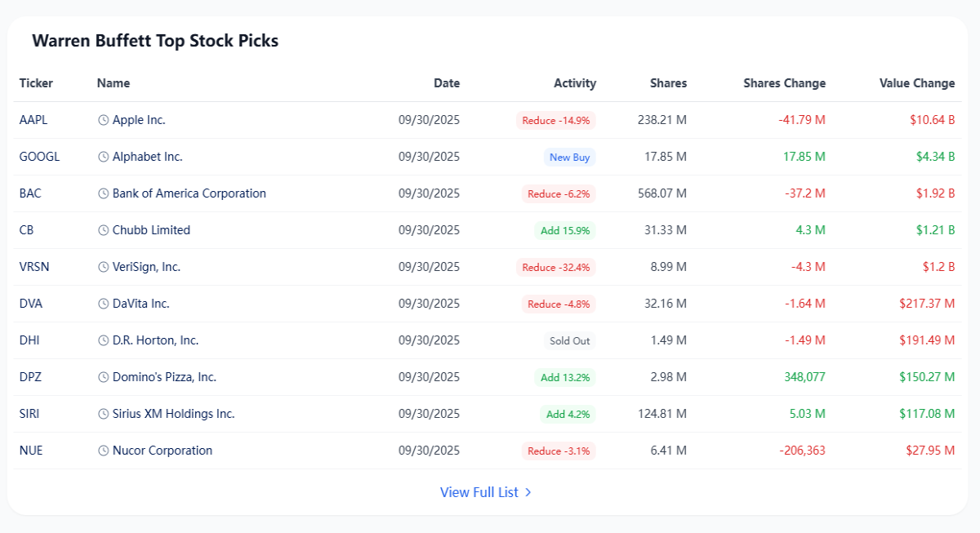Click the New Buy activity badge
980x533 pixels.
[570, 158]
